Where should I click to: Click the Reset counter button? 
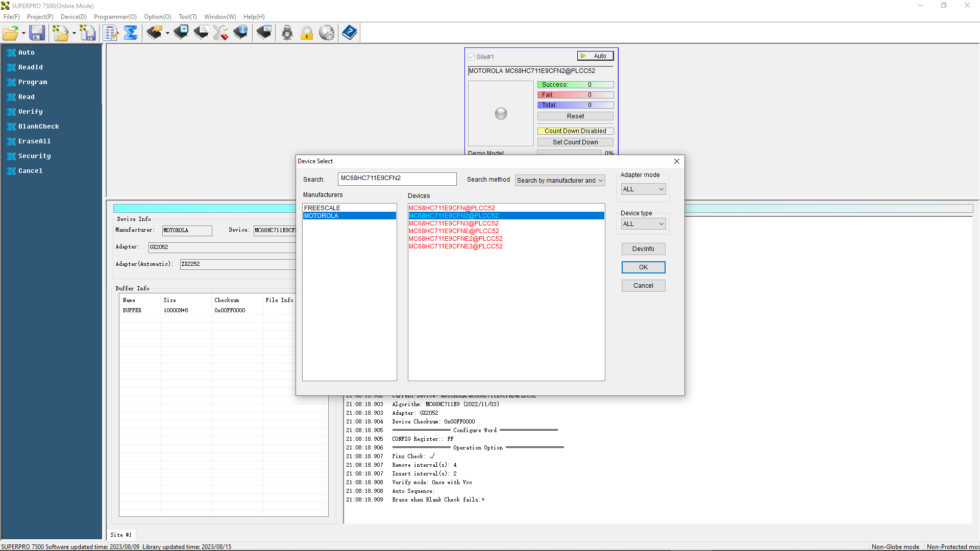575,116
